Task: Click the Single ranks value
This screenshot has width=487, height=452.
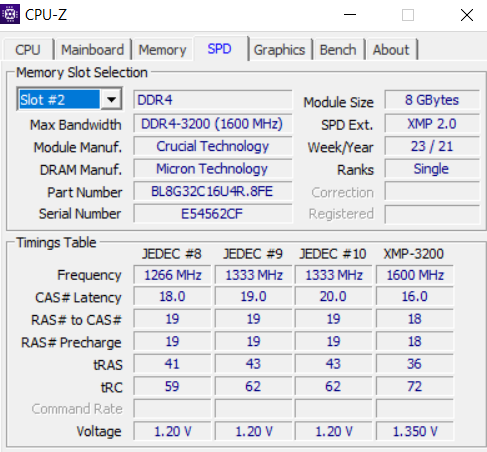Action: pyautogui.click(x=432, y=169)
